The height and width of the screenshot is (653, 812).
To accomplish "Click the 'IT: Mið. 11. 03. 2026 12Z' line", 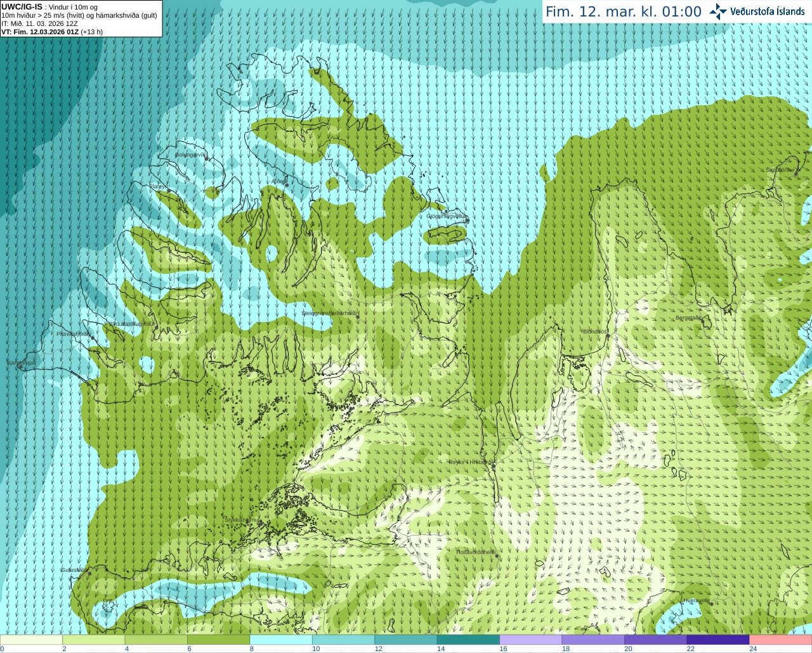I will point(39,23).
